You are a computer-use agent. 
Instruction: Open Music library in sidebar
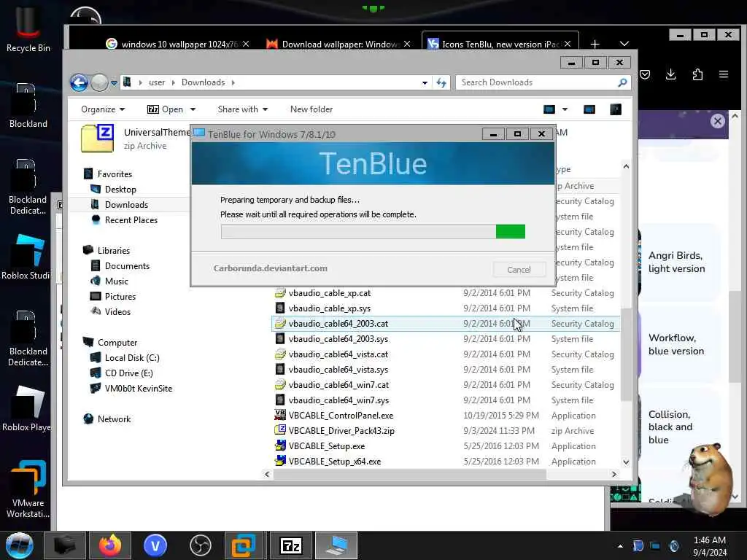(116, 281)
